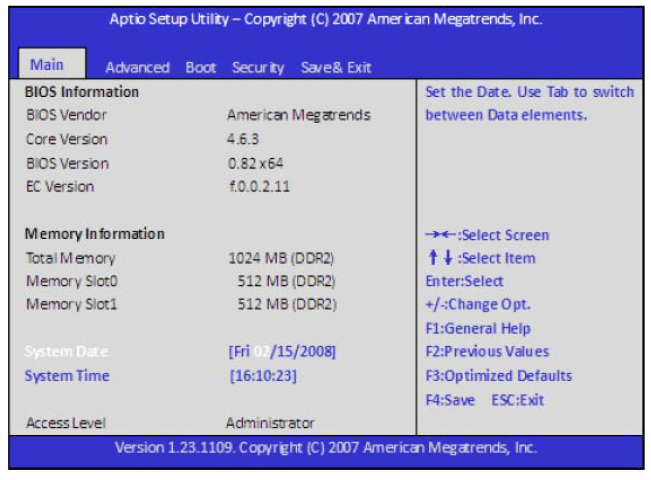Click the system time value 16:10:23
The width and height of the screenshot is (651, 480).
263,376
